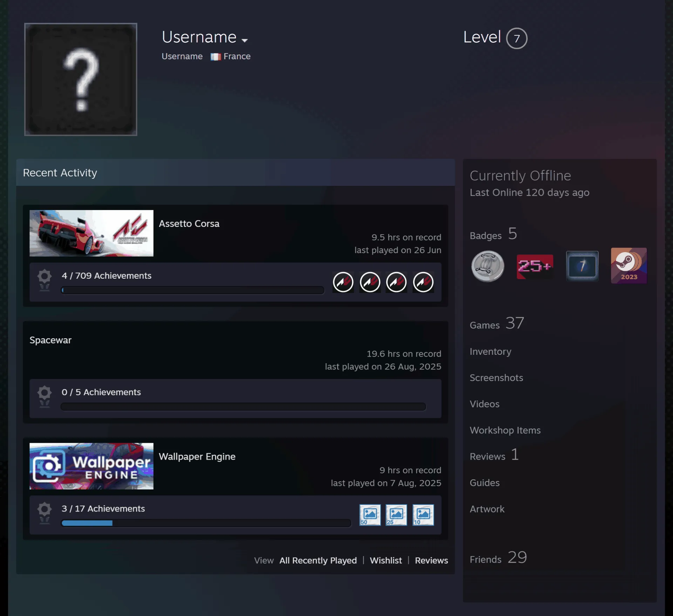673x616 pixels.
Task: Click the Wallpaper Engine achievements trophy icon
Action: tap(45, 513)
